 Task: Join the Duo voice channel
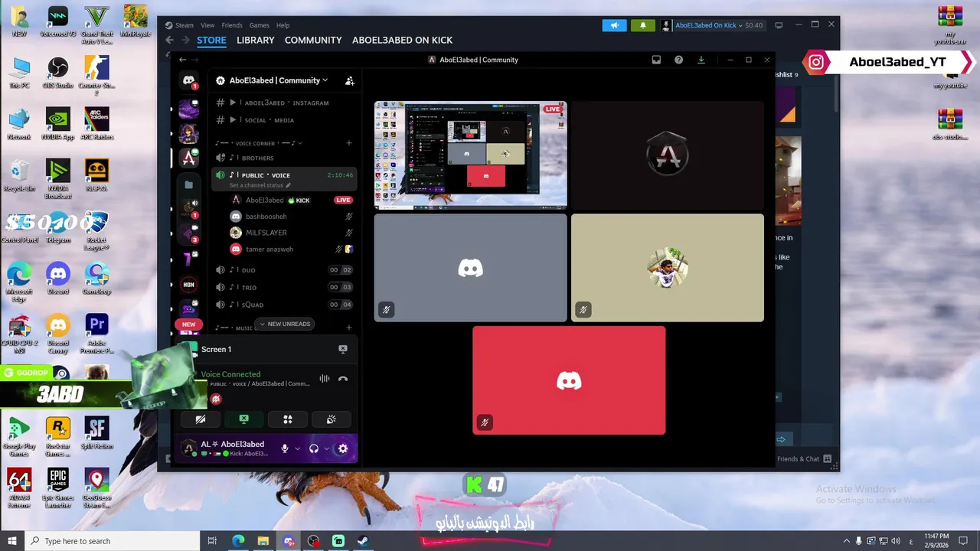point(283,270)
